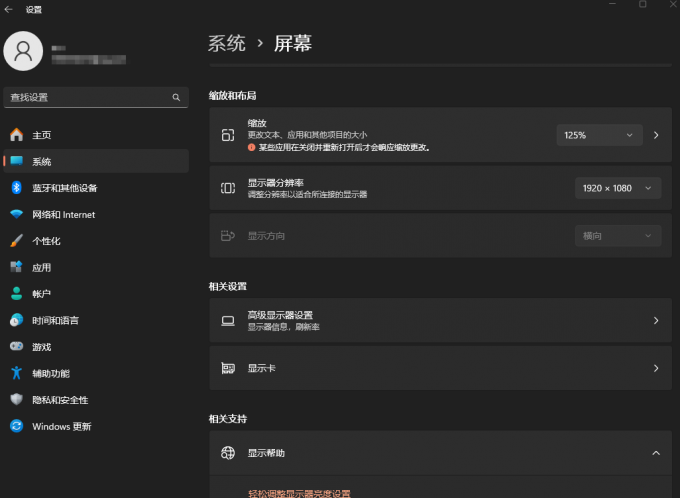Click the 设置 window title text
The height and width of the screenshot is (498, 680).
click(33, 10)
